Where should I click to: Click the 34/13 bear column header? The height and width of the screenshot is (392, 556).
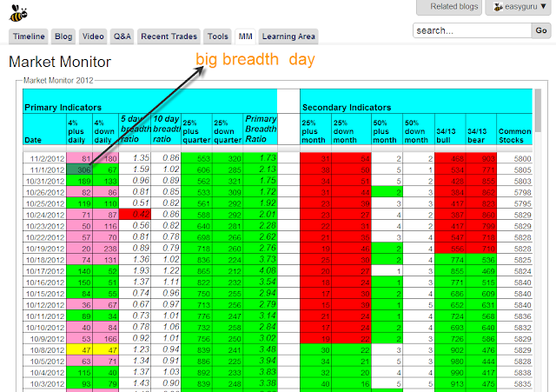coord(481,130)
